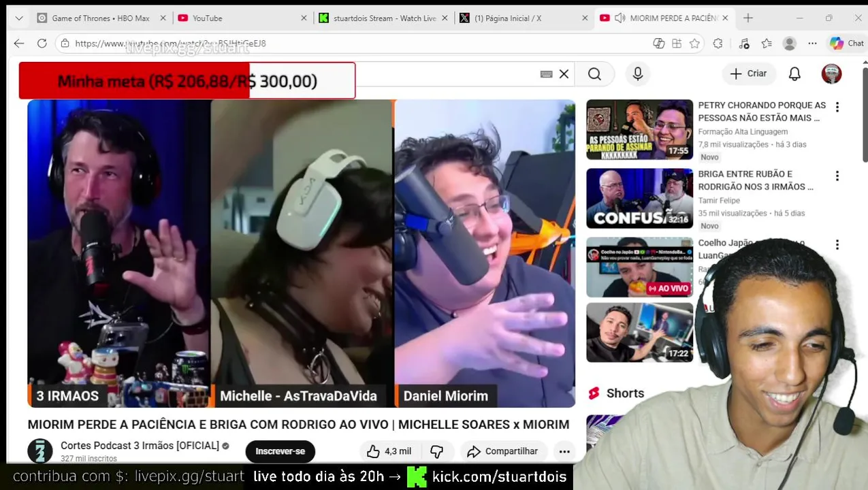Clear the YouTube search box
Image resolution: width=868 pixels, height=490 pixels.
point(564,73)
